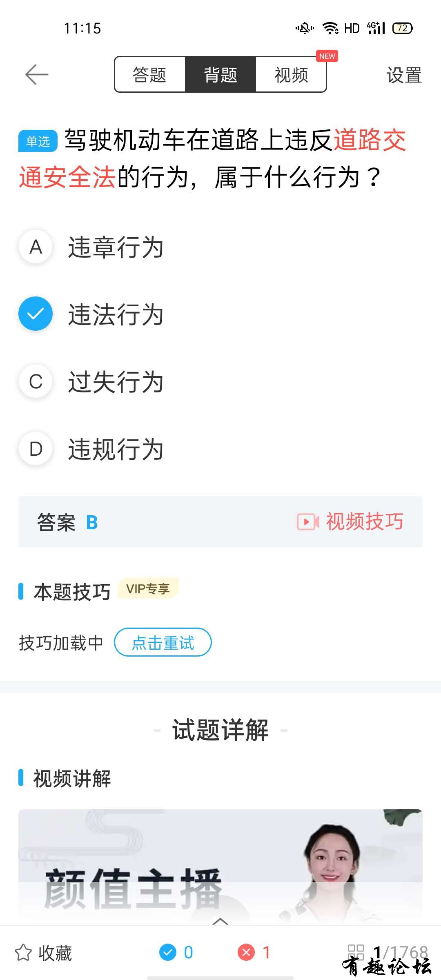Click the star favorite icon
The width and height of the screenshot is (441, 980).
(x=23, y=953)
